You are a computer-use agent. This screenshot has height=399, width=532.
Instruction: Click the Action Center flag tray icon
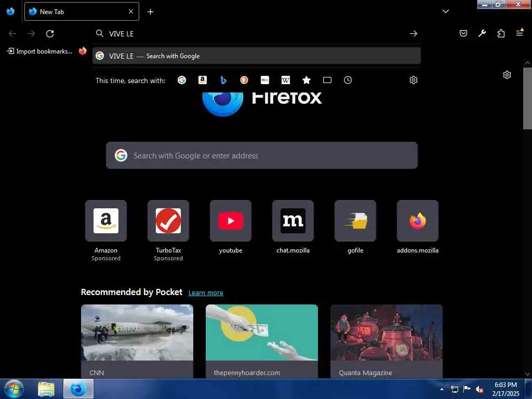click(467, 389)
